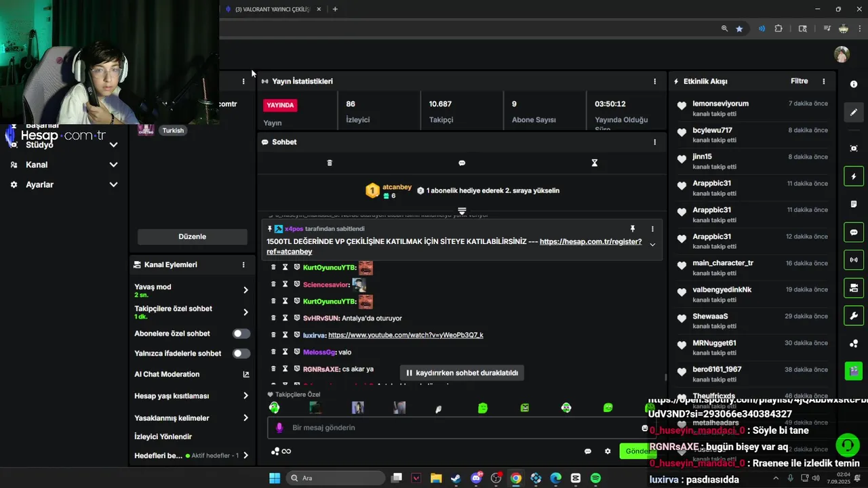Expand the pinned message chevron
868x488 pixels.
click(652, 245)
